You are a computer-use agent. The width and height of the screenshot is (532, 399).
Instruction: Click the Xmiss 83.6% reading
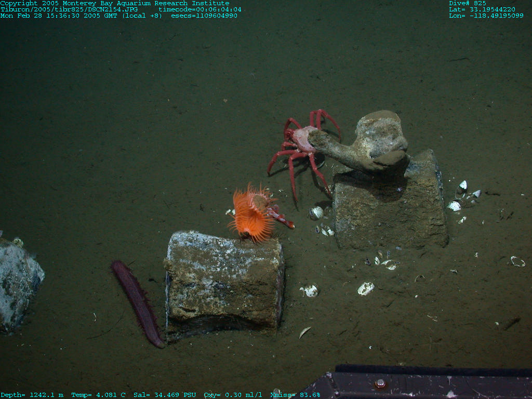pos(295,395)
